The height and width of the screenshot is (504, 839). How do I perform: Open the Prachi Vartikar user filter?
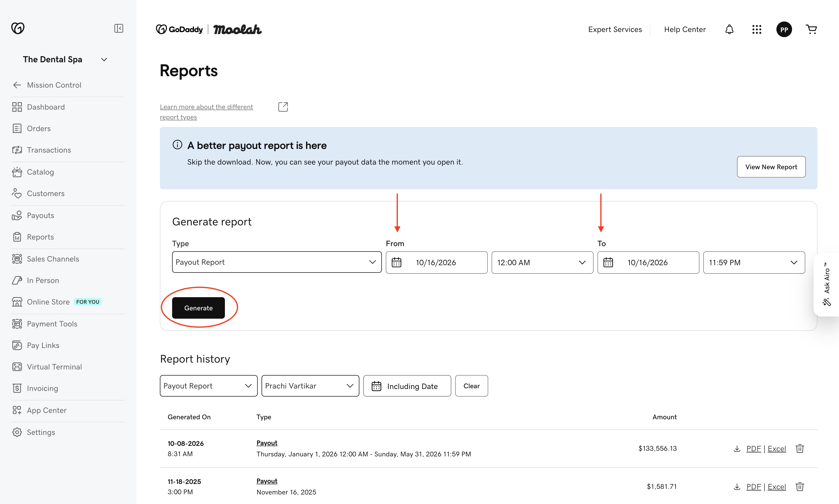(310, 386)
